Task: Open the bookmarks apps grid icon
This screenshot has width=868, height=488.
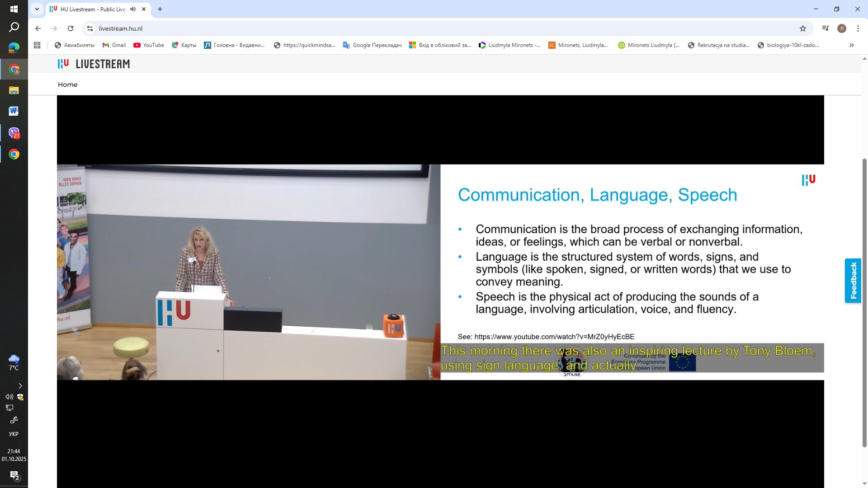Action: [x=37, y=45]
